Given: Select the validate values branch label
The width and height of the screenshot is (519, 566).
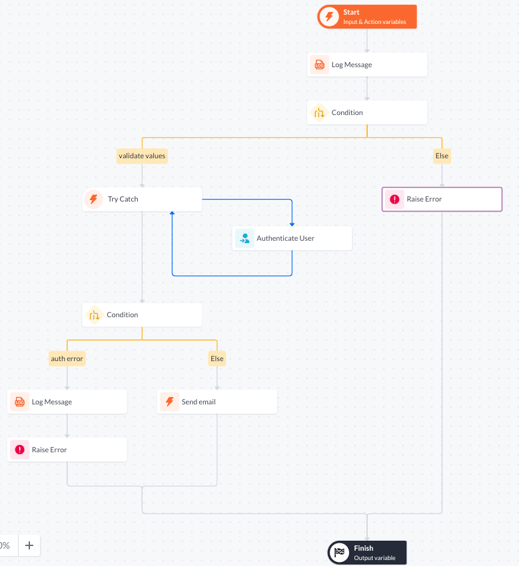Looking at the screenshot, I should coord(142,156).
